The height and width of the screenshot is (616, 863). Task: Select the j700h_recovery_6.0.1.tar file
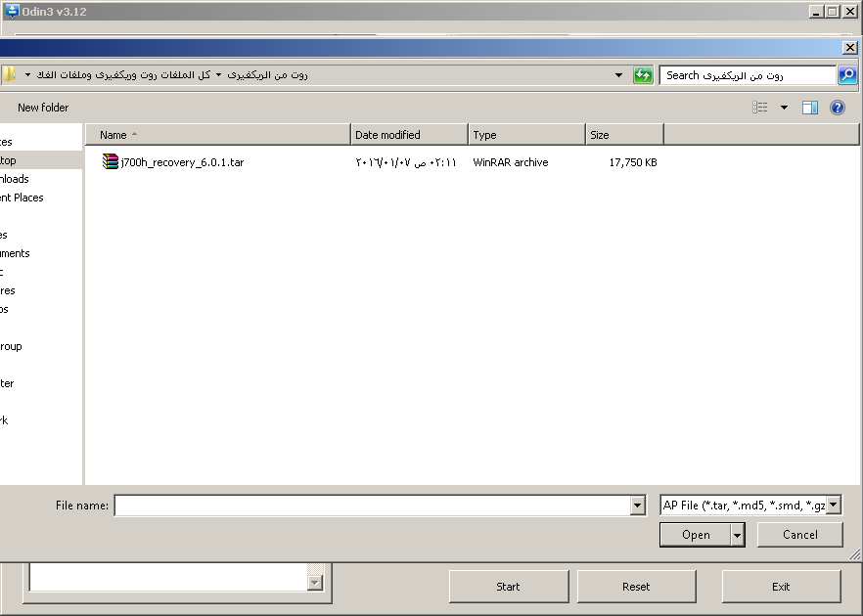(x=182, y=162)
